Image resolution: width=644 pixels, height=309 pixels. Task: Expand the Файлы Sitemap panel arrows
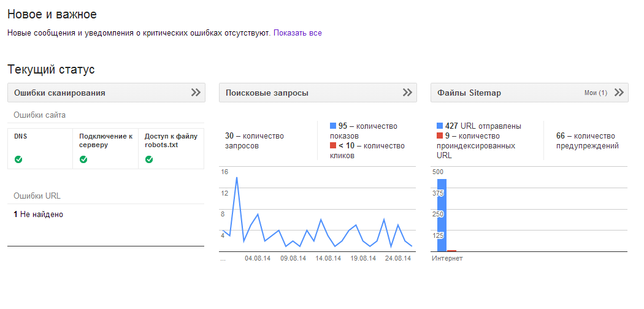click(619, 93)
